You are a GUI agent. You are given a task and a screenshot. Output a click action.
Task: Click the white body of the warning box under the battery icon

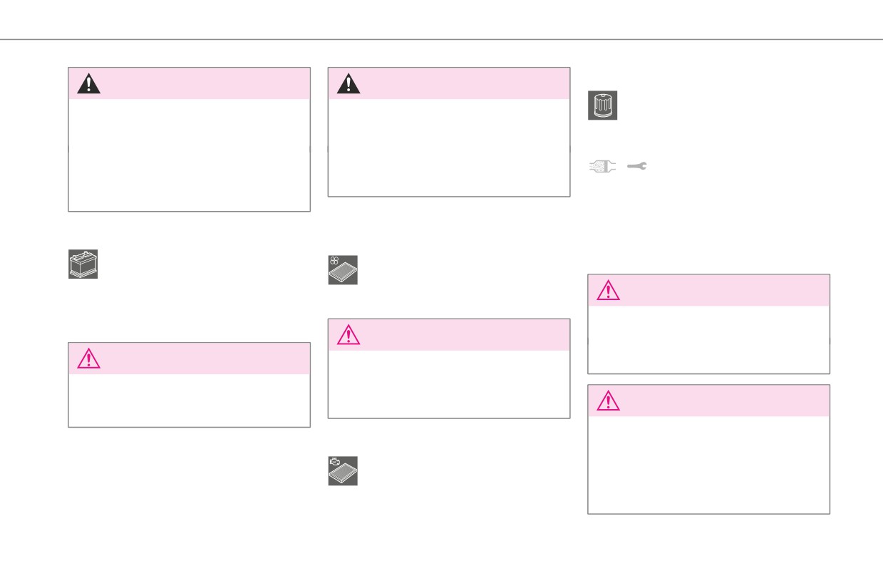189,401
